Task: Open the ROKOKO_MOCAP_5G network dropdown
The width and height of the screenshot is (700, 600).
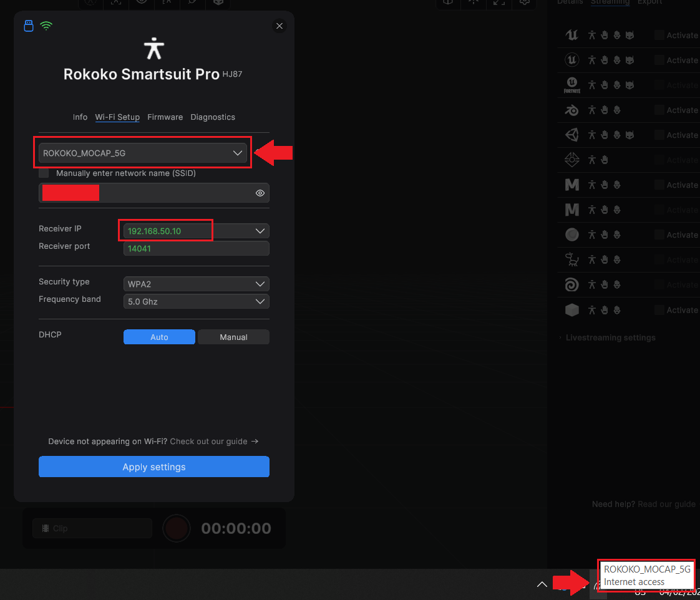Action: tap(143, 153)
